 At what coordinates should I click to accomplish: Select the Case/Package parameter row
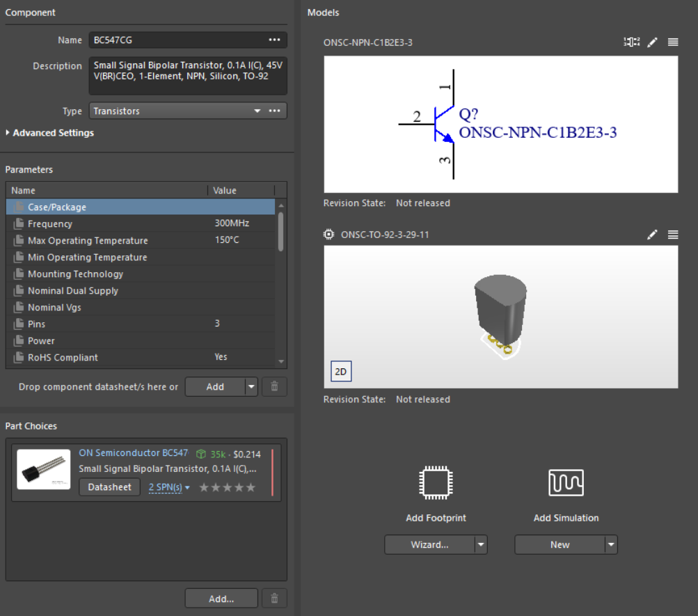click(141, 207)
